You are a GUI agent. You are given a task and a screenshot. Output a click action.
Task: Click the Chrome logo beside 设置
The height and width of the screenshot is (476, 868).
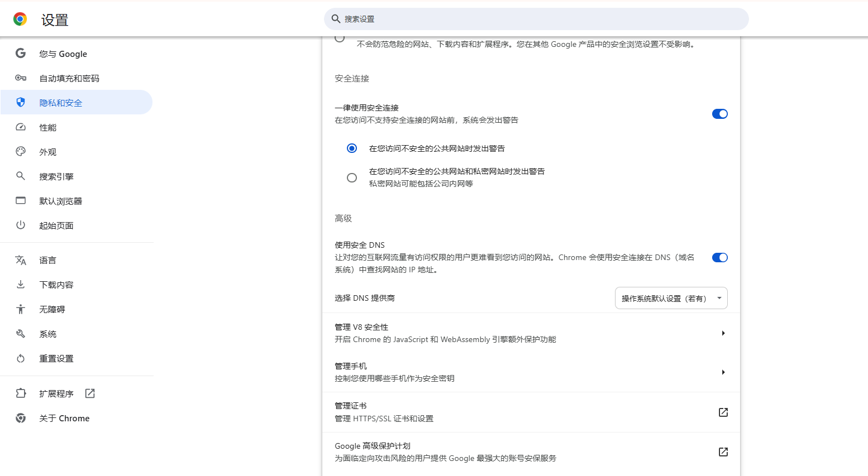tap(20, 20)
